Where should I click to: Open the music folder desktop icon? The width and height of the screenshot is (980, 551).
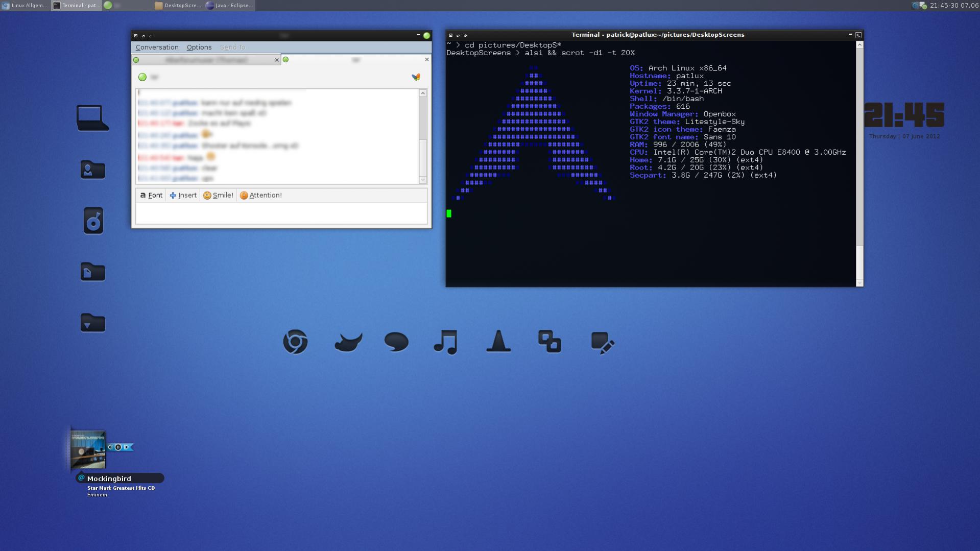[93, 221]
